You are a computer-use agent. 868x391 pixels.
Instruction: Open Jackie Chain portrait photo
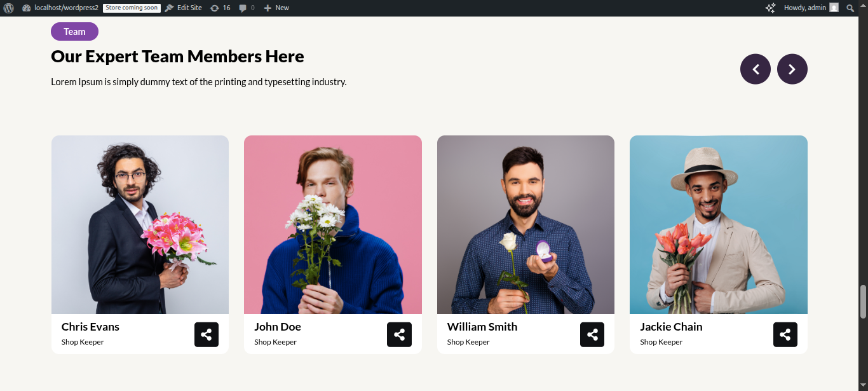point(719,224)
